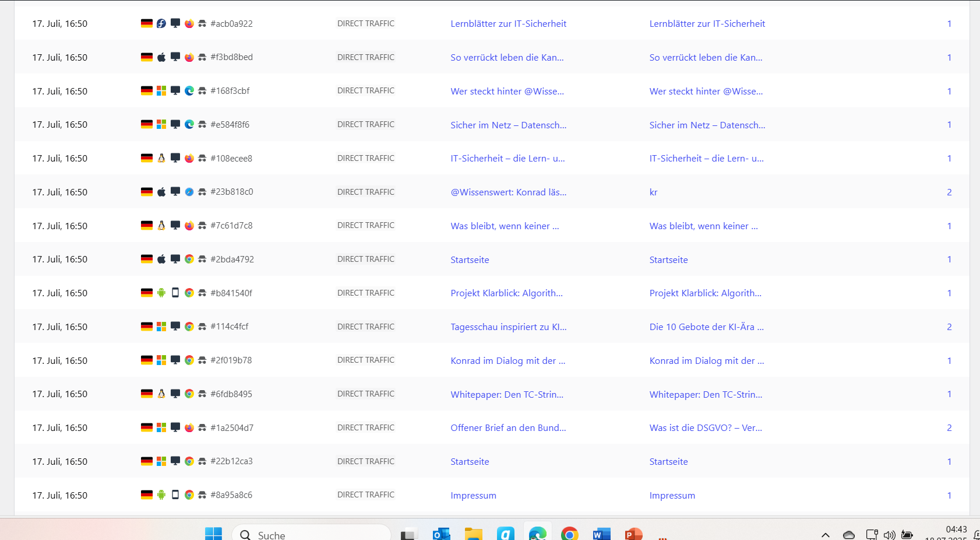Click the Fedora OS icon for visitor #acb0a922
The image size is (980, 540).
[x=161, y=24]
